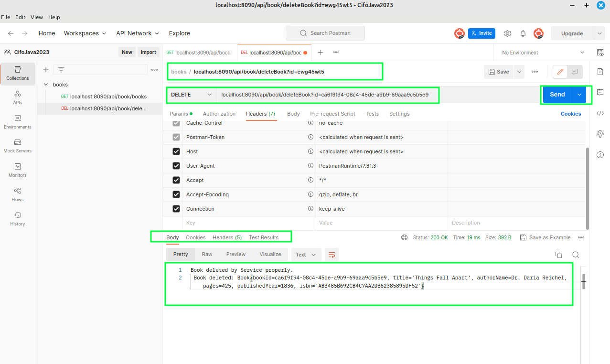The image size is (610, 364).
Task: Open documentation icon in right sidebar
Action: click(x=600, y=72)
